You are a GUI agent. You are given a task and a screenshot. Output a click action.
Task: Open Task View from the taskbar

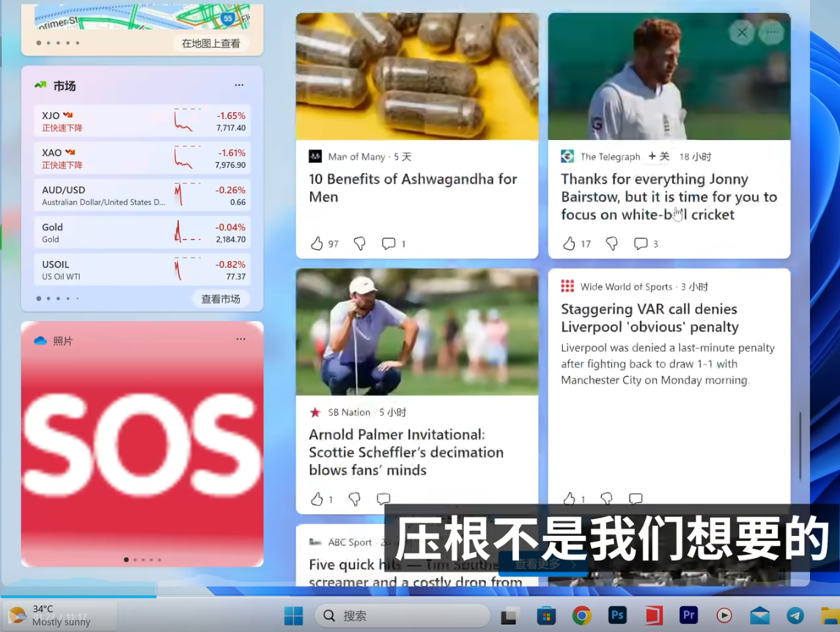(x=509, y=615)
